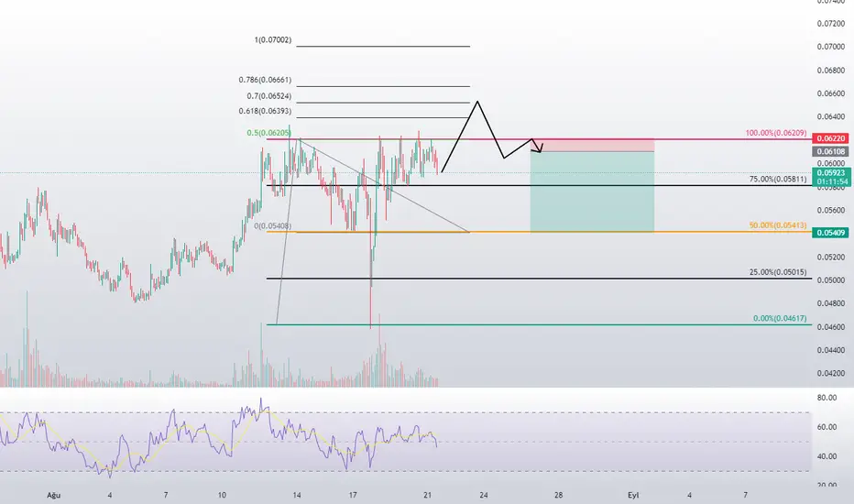Click the date label 14 on time axis
The width and height of the screenshot is (854, 504).
point(297,495)
